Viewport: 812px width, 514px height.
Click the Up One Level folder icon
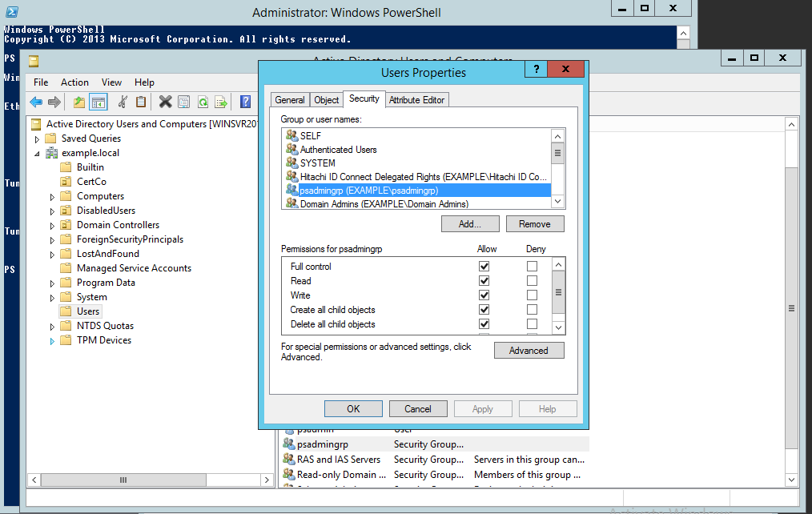pyautogui.click(x=78, y=102)
